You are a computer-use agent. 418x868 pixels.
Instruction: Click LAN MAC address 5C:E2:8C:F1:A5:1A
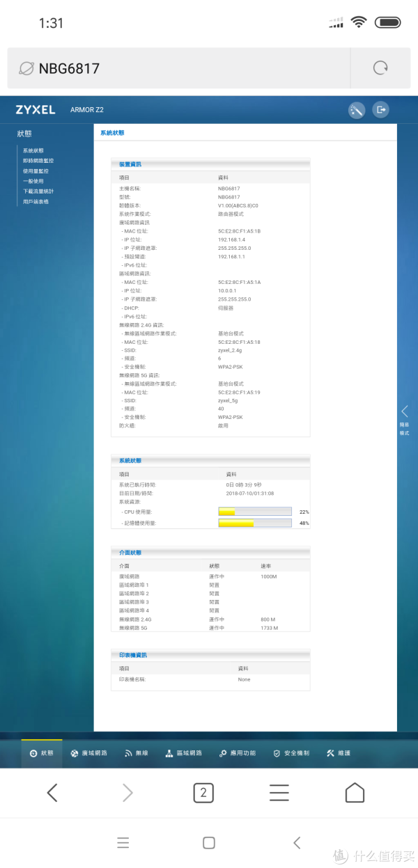coord(239,282)
